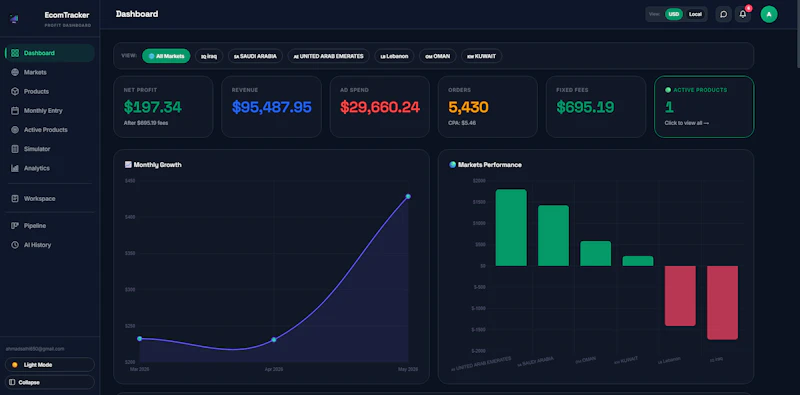Click the Dashboard page heading
This screenshot has width=800, height=395.
137,14
